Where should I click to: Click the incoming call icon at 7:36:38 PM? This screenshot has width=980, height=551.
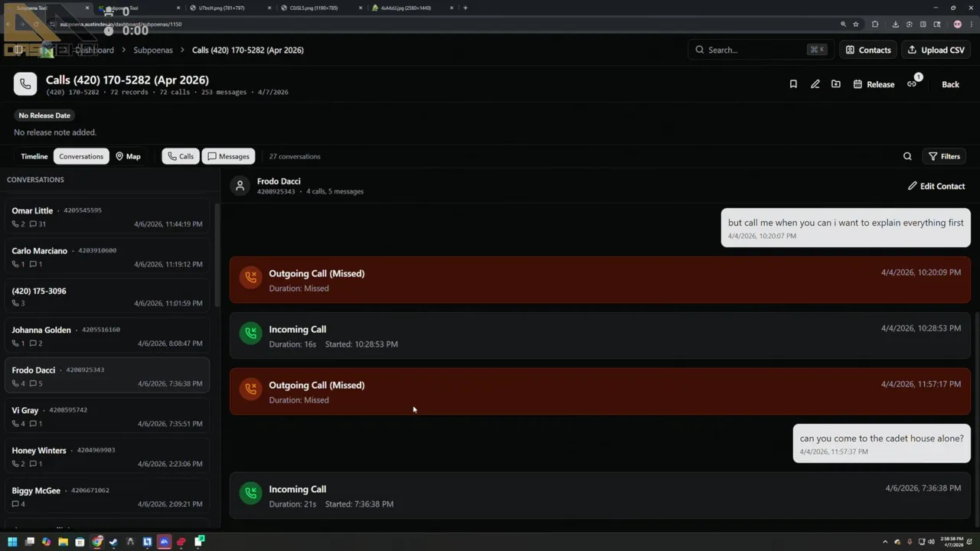[x=250, y=493]
